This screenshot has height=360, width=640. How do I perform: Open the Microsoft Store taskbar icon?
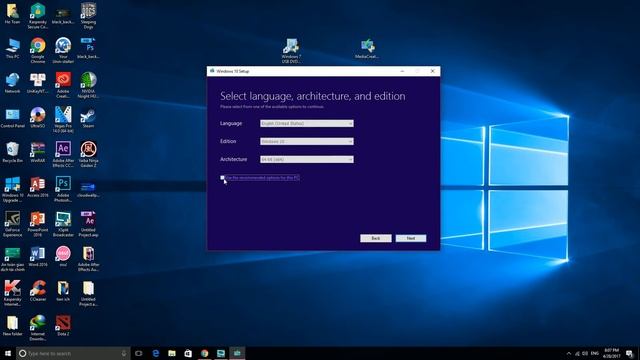click(x=188, y=353)
